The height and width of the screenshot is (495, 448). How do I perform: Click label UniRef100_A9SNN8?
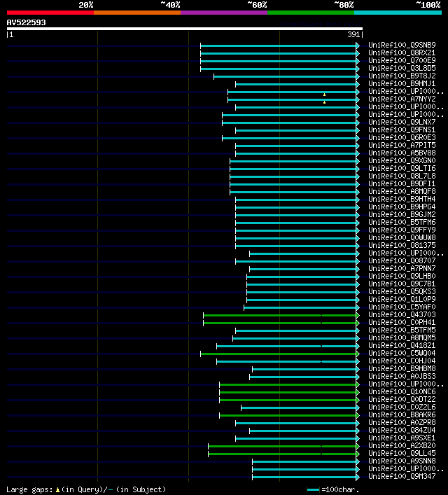click(x=402, y=461)
